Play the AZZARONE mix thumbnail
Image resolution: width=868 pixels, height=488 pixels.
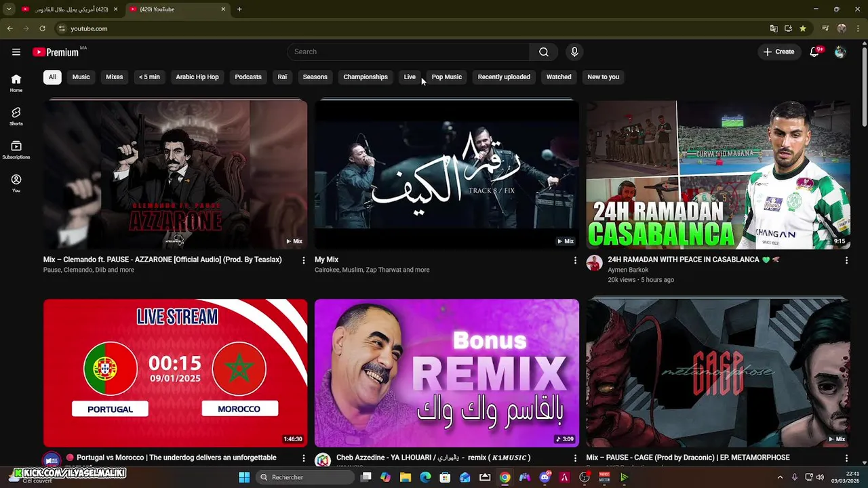click(x=175, y=174)
